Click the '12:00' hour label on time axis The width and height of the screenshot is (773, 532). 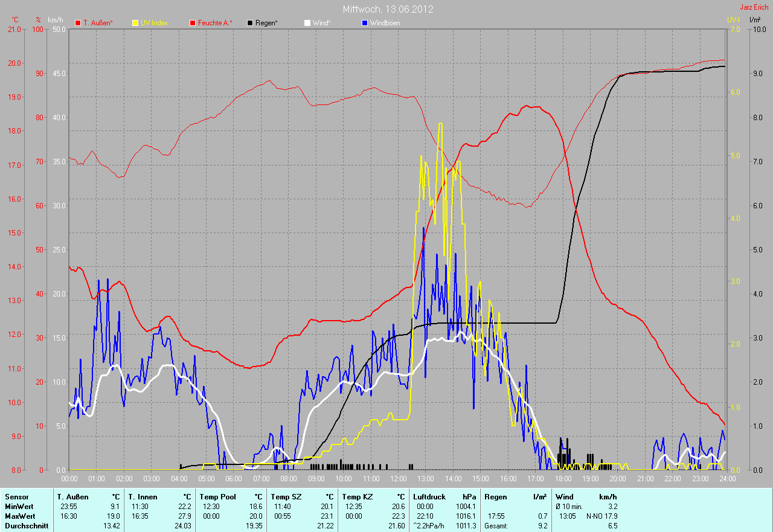pos(399,479)
